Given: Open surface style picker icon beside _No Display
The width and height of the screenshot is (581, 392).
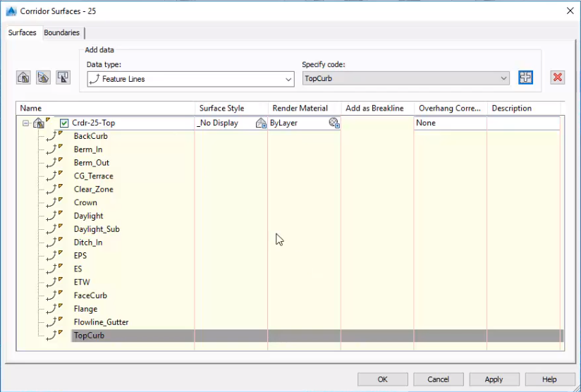Looking at the screenshot, I should point(261,123).
